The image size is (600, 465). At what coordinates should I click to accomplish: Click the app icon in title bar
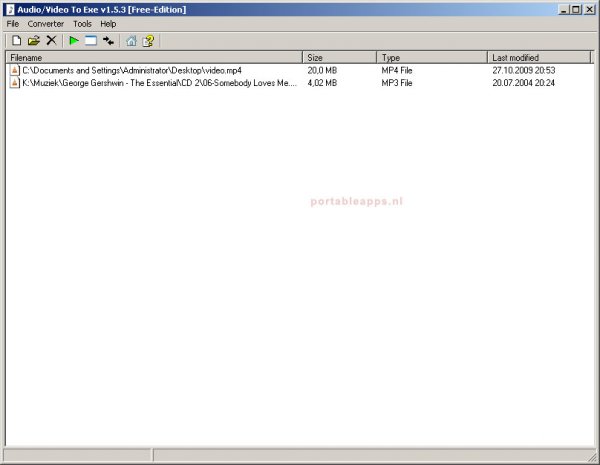pyautogui.click(x=10, y=10)
